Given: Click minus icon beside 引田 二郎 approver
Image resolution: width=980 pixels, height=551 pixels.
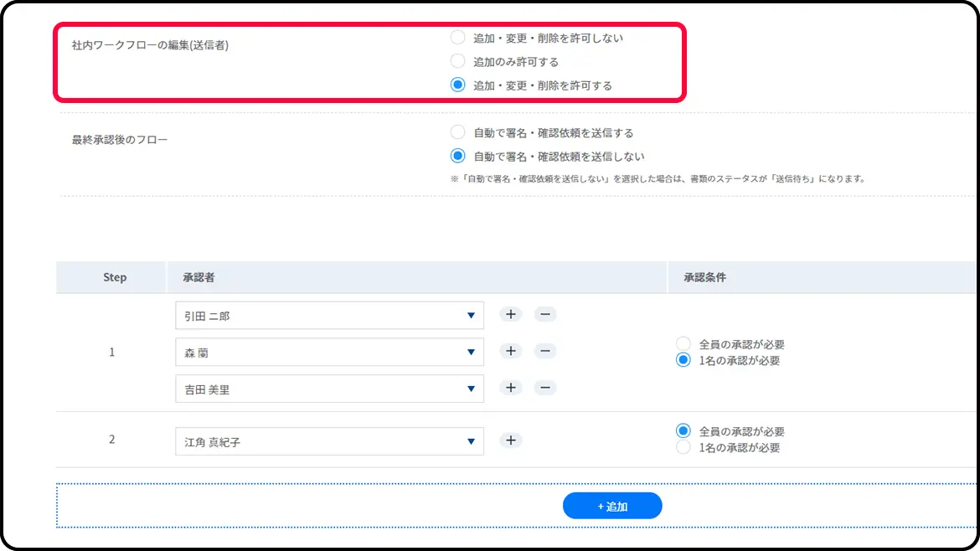Looking at the screenshot, I should 544,315.
